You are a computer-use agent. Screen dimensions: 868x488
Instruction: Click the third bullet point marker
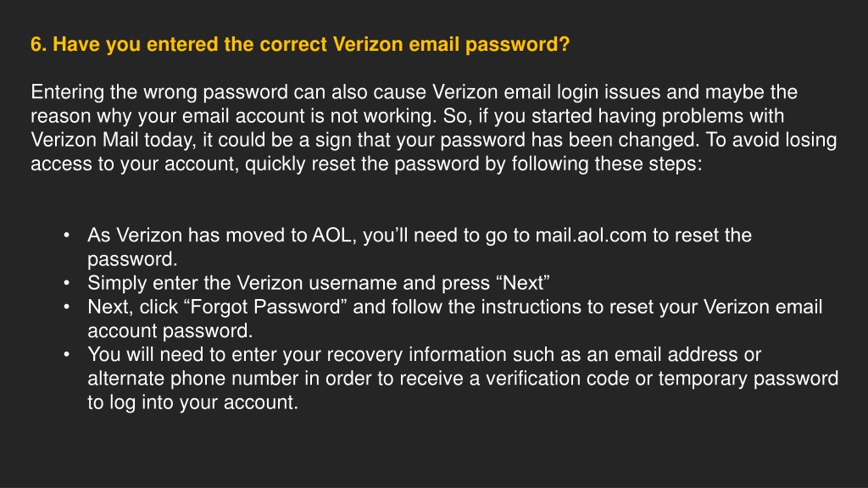click(66, 307)
